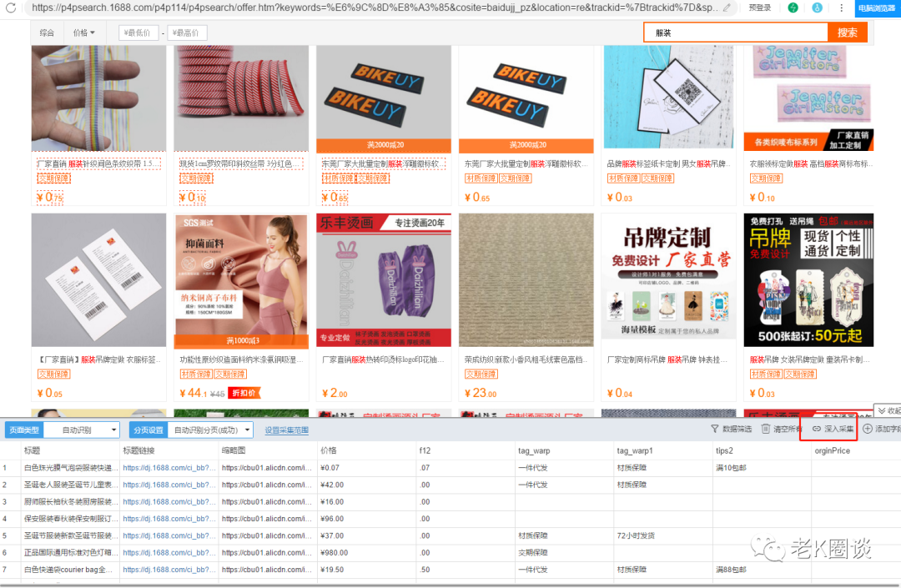Open 厂家定制商标吊牌 product title
Image resolution: width=901 pixels, height=588 pixels.
coord(669,359)
